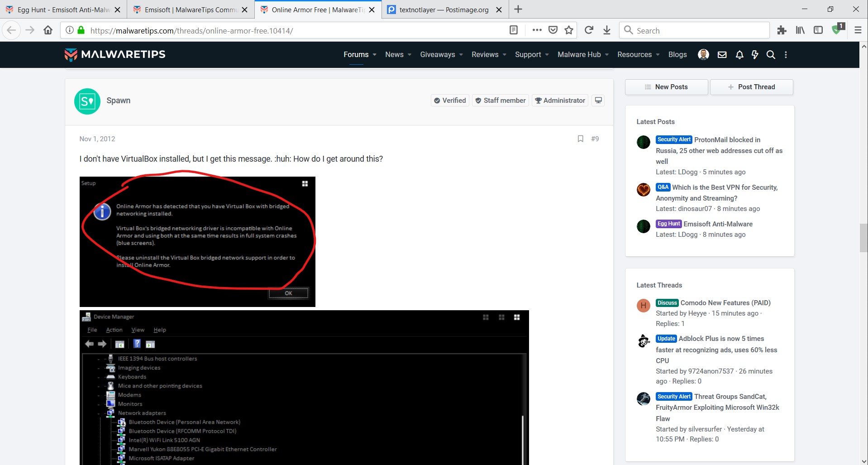Image resolution: width=868 pixels, height=465 pixels.
Task: Expand the Reviews dropdown arrow
Action: [505, 55]
